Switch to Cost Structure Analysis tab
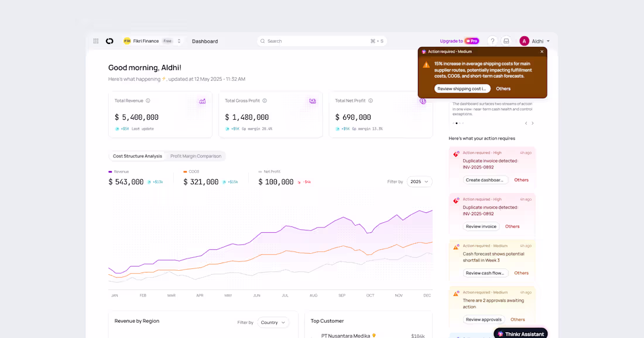 tap(137, 156)
